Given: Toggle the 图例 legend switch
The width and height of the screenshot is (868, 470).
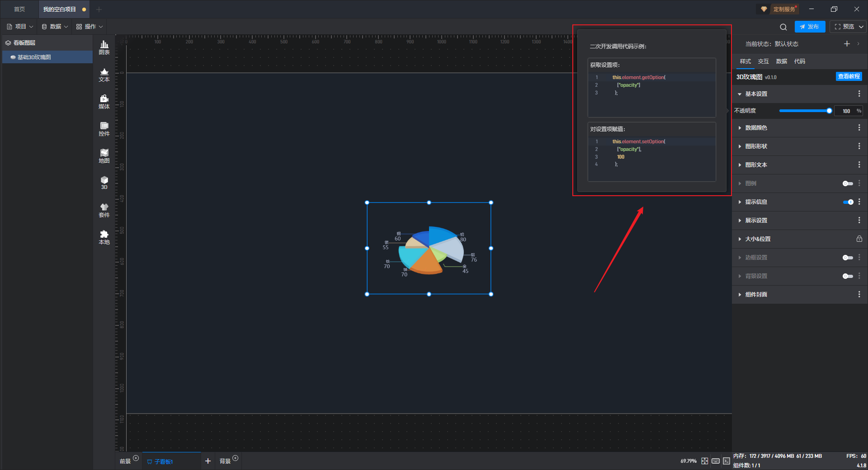Looking at the screenshot, I should pos(848,183).
